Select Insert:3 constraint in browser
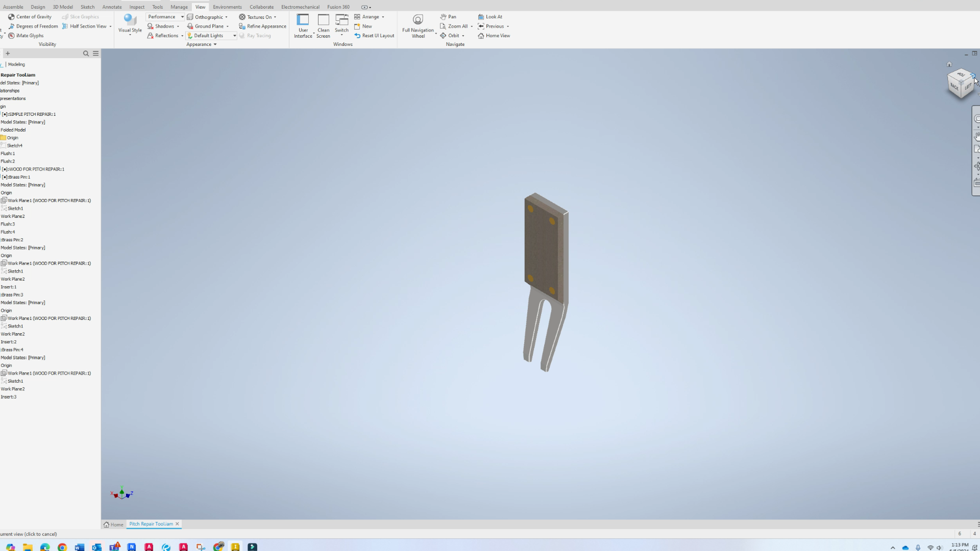Viewport: 980px width, 551px height. (9, 397)
